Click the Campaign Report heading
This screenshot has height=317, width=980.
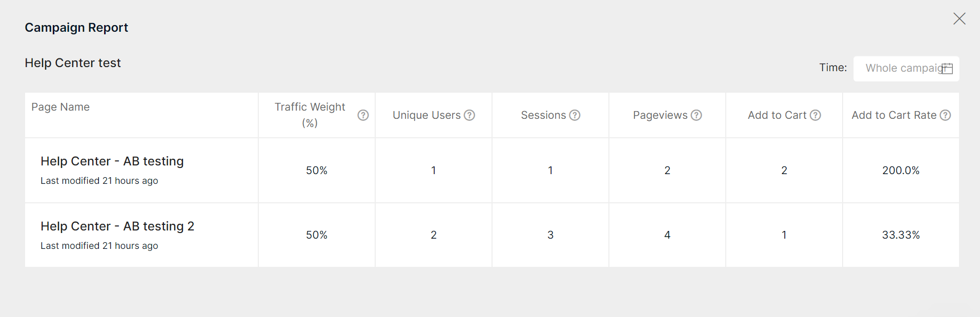click(x=76, y=27)
